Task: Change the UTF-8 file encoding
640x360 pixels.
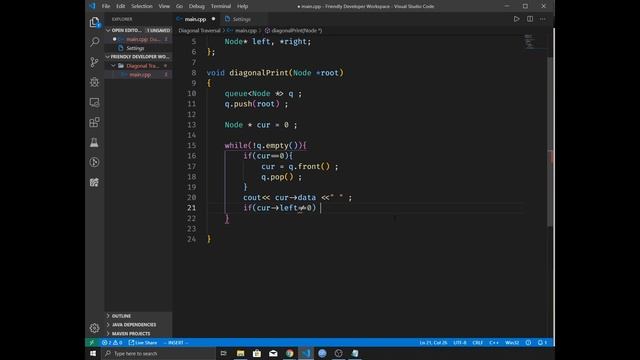Action: click(460, 342)
